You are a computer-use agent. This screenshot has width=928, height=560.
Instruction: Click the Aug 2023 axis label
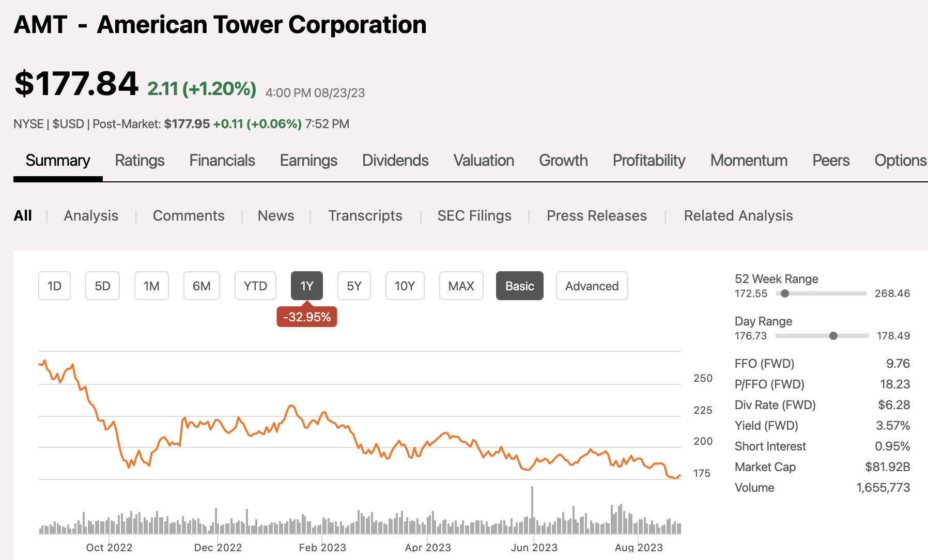pos(639,548)
